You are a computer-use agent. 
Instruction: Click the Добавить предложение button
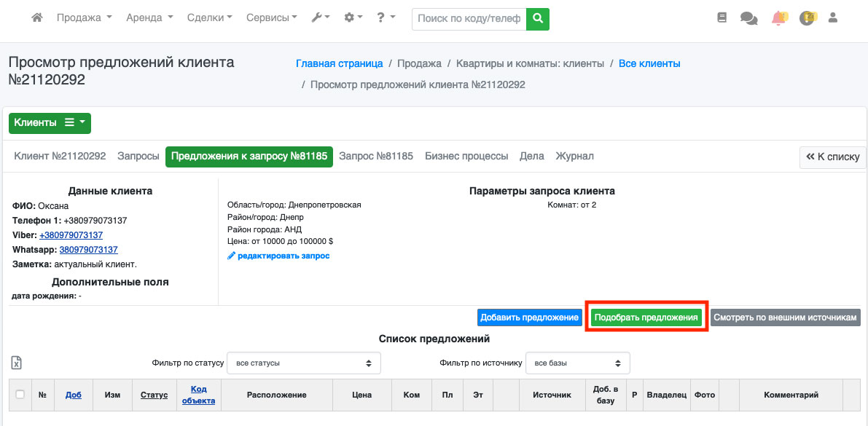tap(530, 317)
